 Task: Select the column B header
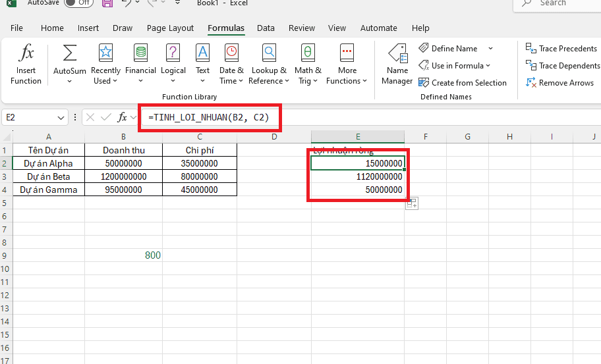click(123, 137)
